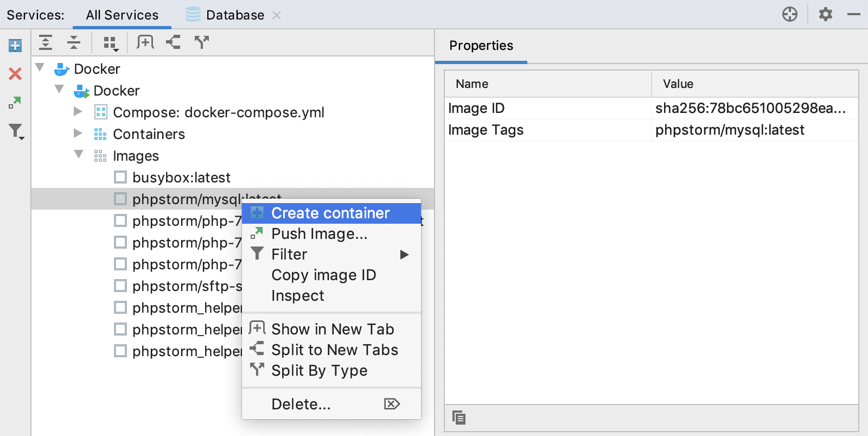The height and width of the screenshot is (436, 868).
Task: Click the Expand All toolbar icon
Action: (x=46, y=42)
